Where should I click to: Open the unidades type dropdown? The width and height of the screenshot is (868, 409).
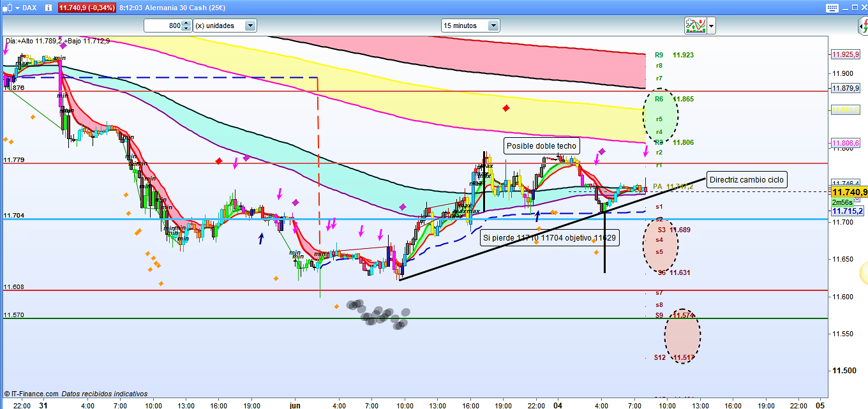250,26
